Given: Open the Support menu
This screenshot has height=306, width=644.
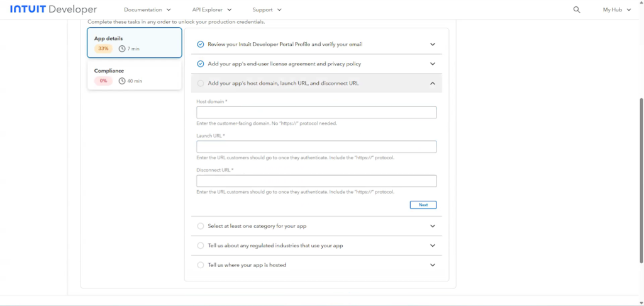Looking at the screenshot, I should (x=267, y=10).
